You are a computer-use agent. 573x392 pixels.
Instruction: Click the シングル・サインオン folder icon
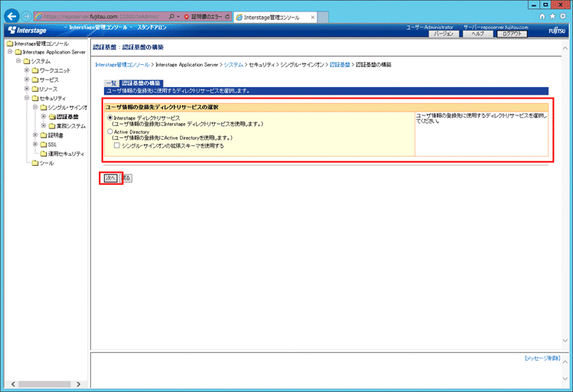44,108
